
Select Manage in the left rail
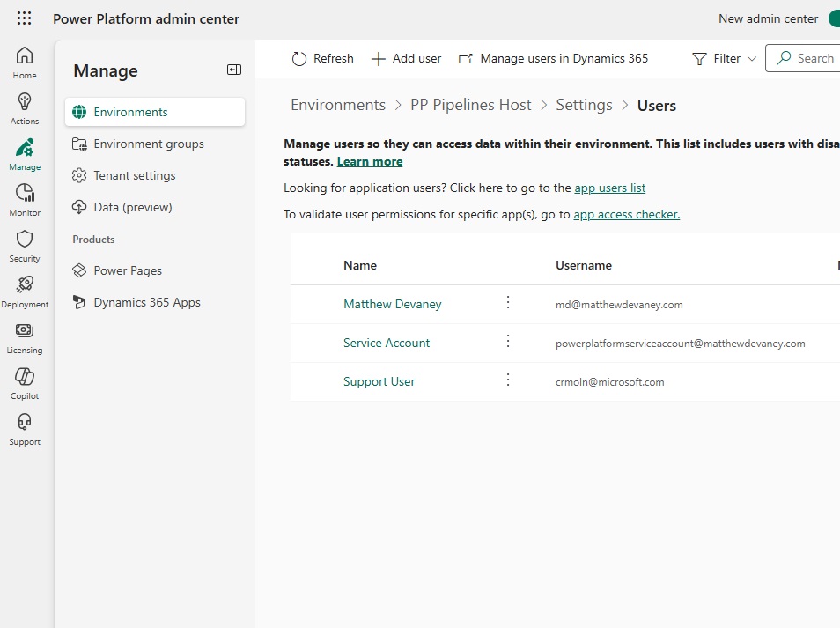point(25,154)
